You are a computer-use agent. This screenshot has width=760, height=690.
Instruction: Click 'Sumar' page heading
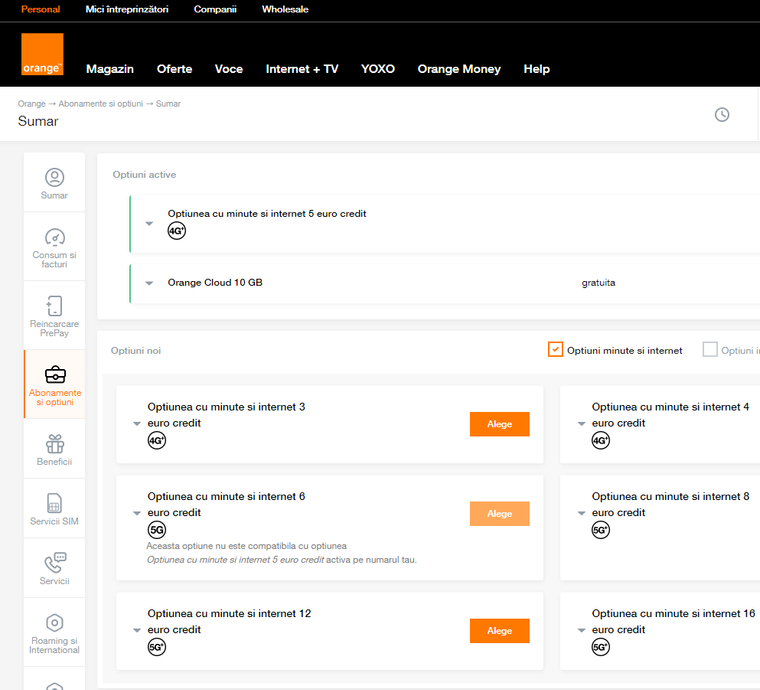38,121
